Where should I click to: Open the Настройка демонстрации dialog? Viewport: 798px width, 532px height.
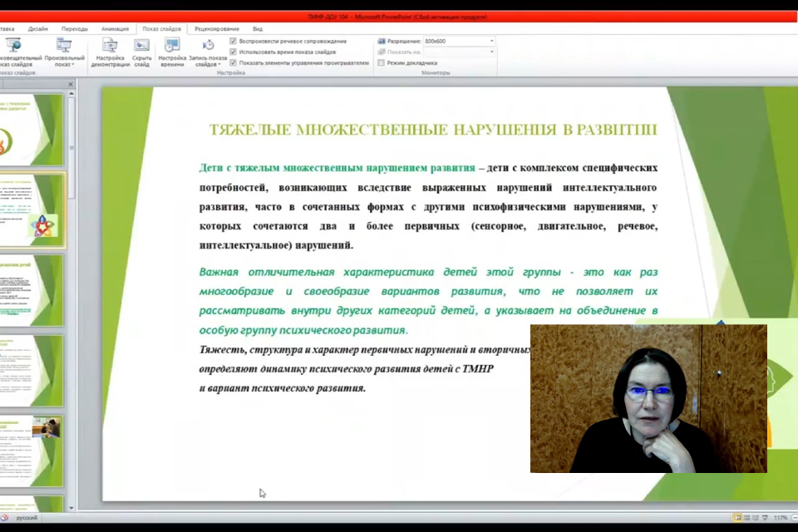click(x=108, y=52)
